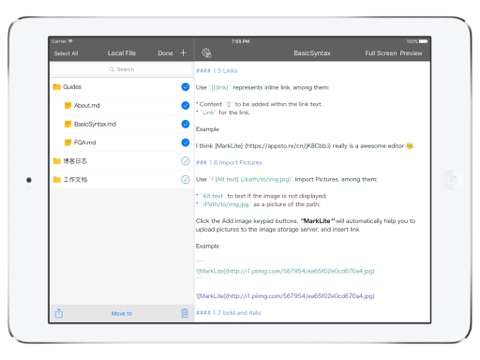Viewport: 480px width, 360px height.
Task: Tap the trash delete icon
Action: point(185,313)
